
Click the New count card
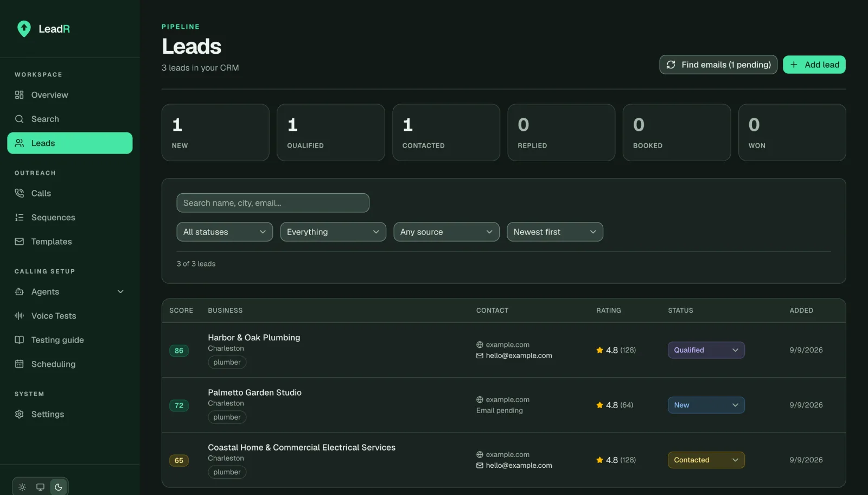click(215, 132)
